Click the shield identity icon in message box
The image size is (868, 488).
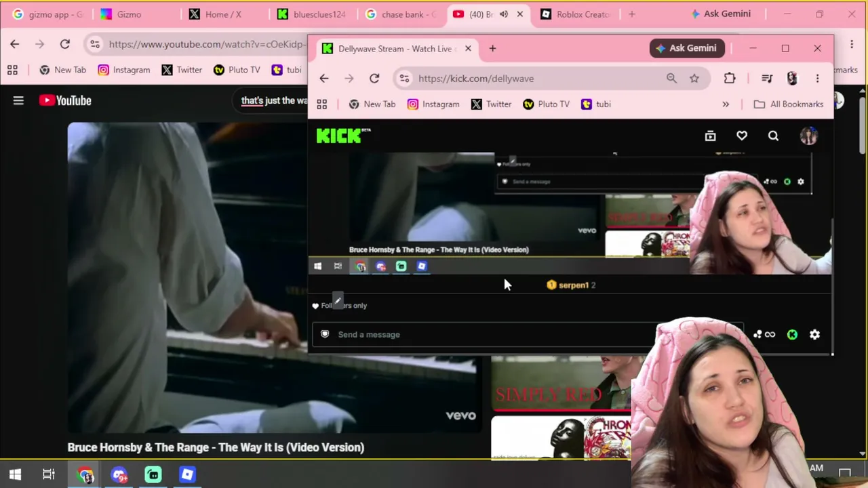pyautogui.click(x=325, y=334)
